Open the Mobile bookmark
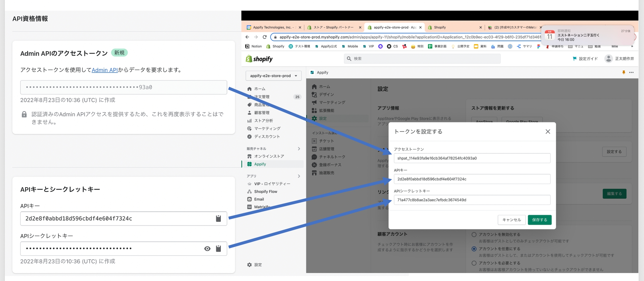 coord(350,46)
